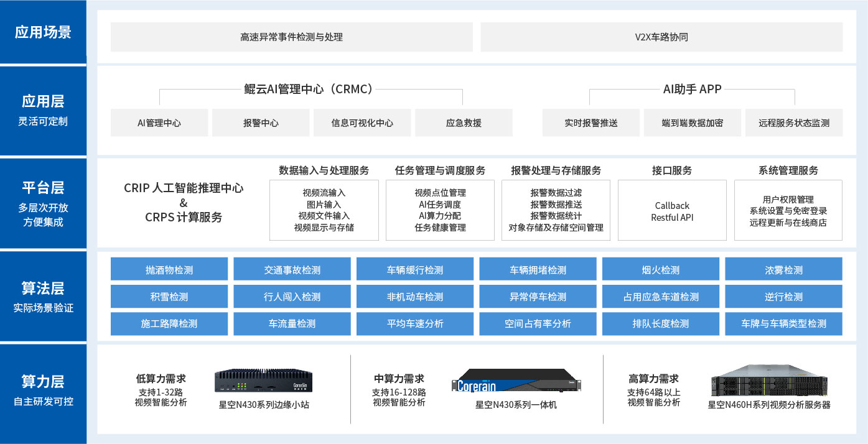打开车流量检测
Viewport: 868px width, 444px height.
pyautogui.click(x=292, y=323)
